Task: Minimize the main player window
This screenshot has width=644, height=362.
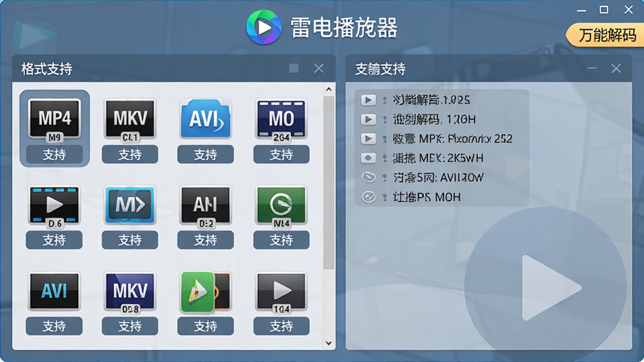Action: pyautogui.click(x=581, y=10)
